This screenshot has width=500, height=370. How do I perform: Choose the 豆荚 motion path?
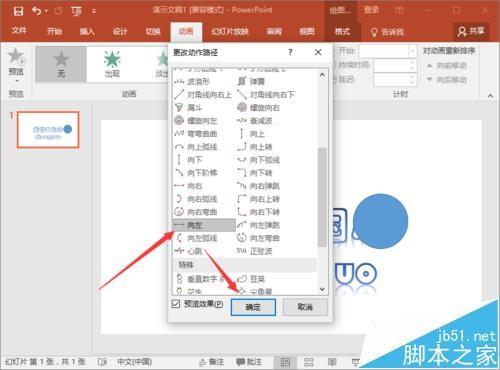coord(251,279)
